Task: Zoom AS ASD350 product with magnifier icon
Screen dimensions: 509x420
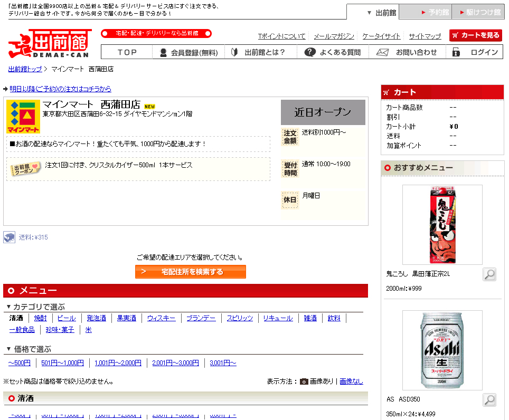Action: click(489, 400)
